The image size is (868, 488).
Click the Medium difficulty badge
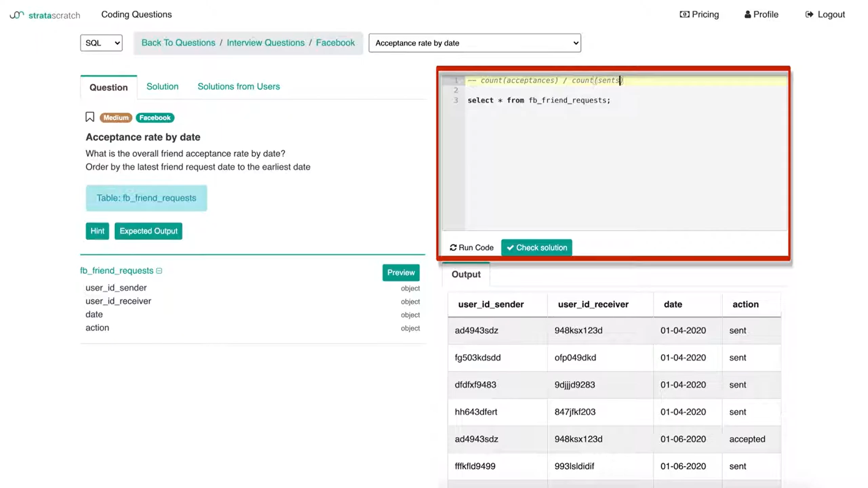[116, 117]
